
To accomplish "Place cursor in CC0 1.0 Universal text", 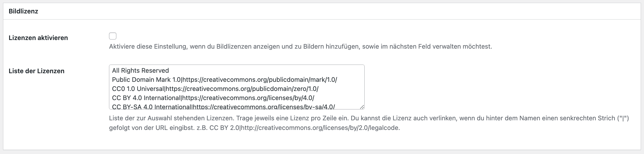I will 138,89.
